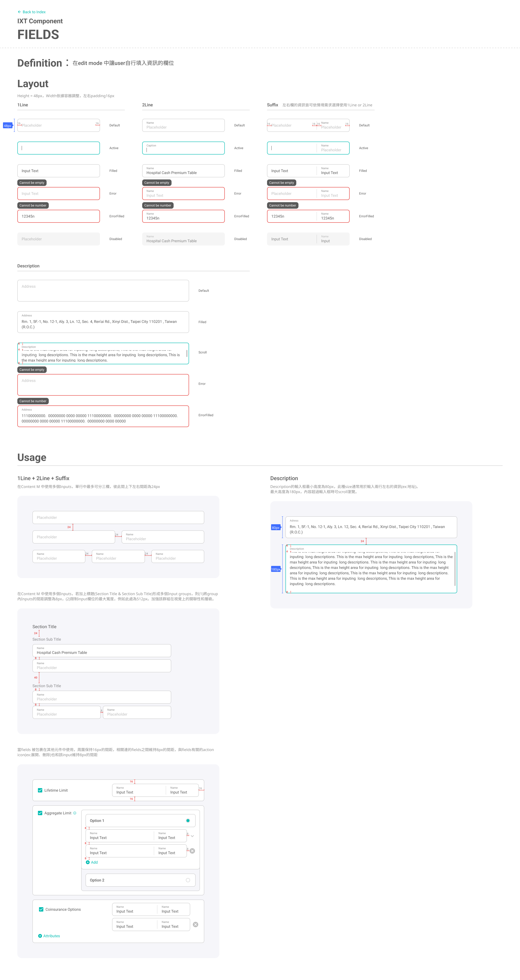This screenshot has width=520, height=980.
Task: Disable the Coinsurance Options checkbox
Action: coord(41,909)
